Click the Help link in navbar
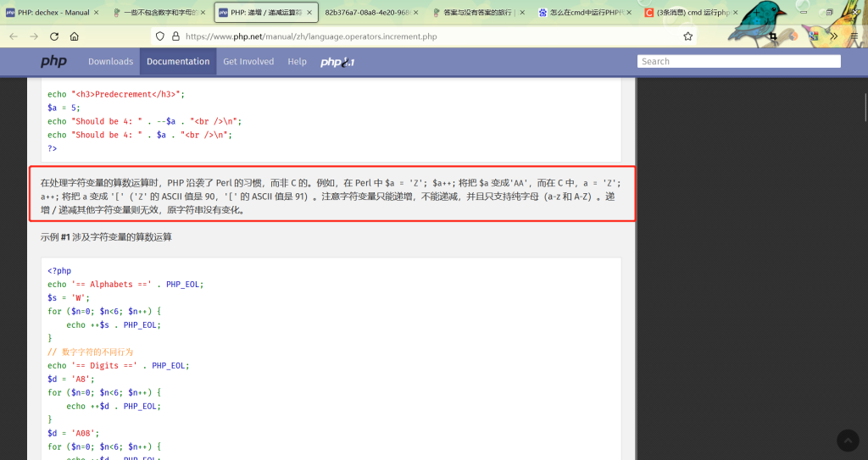 (x=297, y=62)
